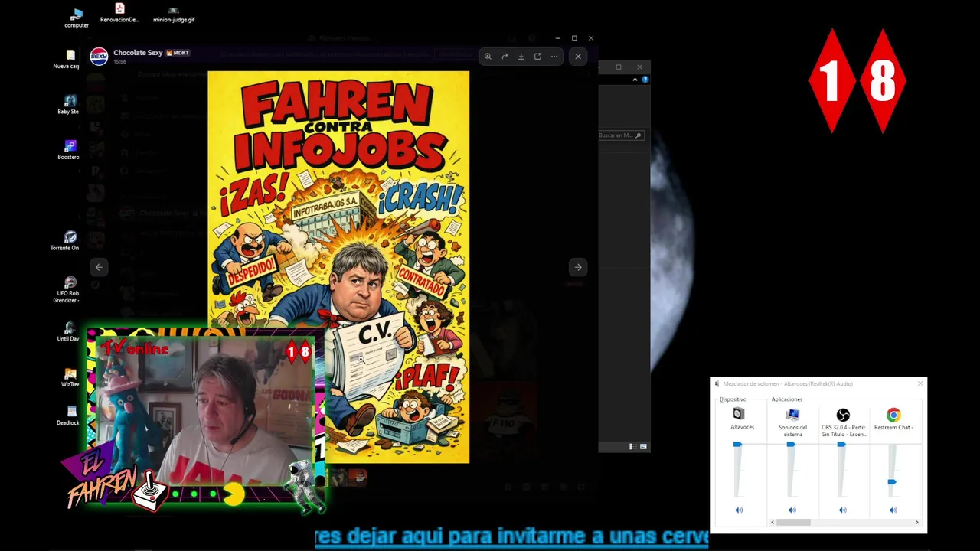Click the Fahren contra Infojobs comic image

click(338, 267)
